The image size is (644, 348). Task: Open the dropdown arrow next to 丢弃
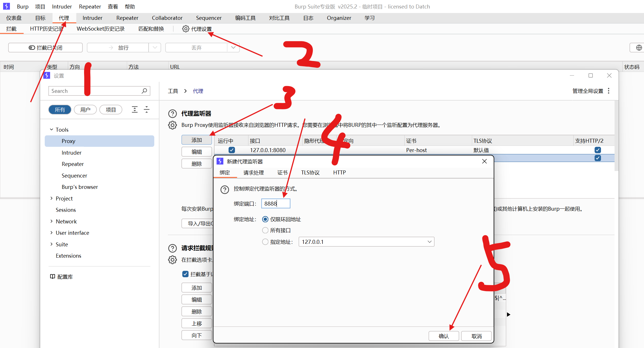pyautogui.click(x=233, y=48)
